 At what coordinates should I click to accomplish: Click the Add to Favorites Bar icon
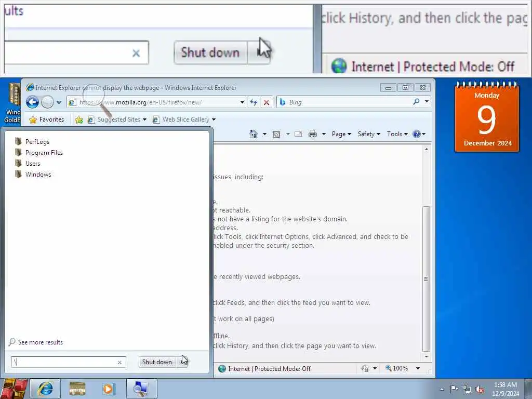pos(79,119)
